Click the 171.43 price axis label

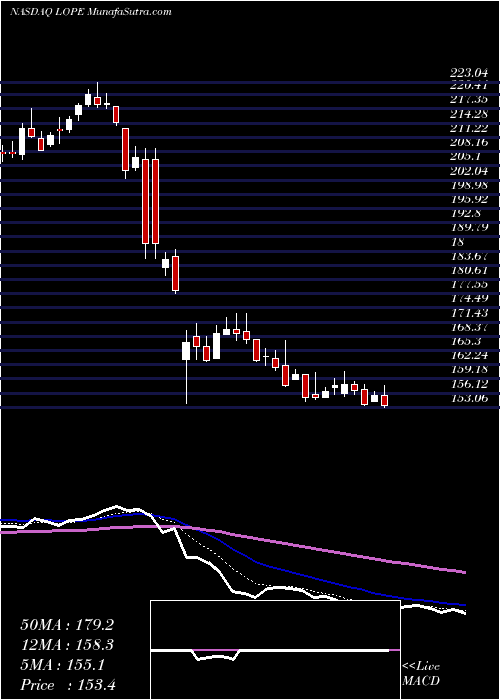[x=469, y=313]
